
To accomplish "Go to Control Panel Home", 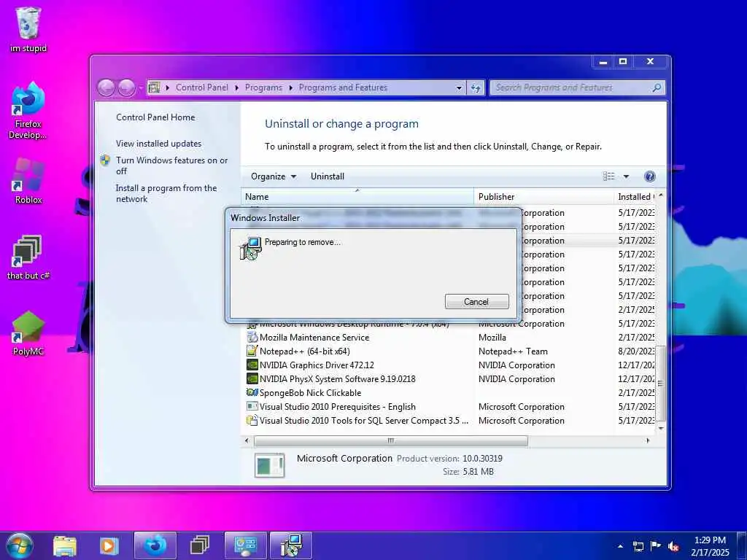I will [155, 117].
